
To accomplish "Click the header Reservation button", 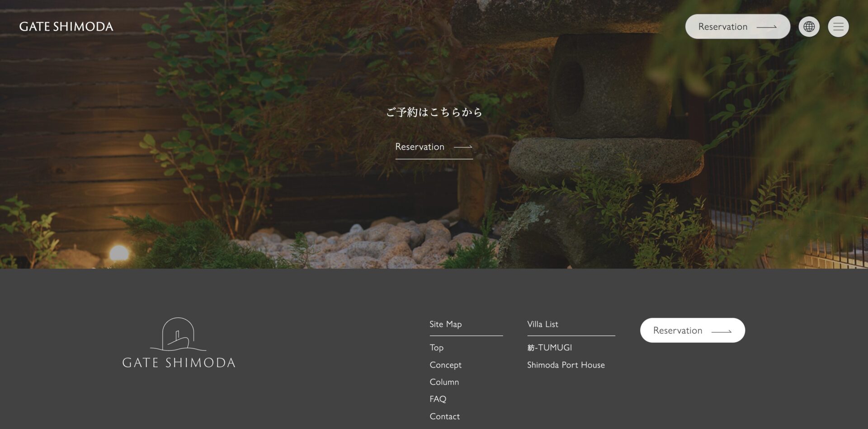I will point(737,27).
